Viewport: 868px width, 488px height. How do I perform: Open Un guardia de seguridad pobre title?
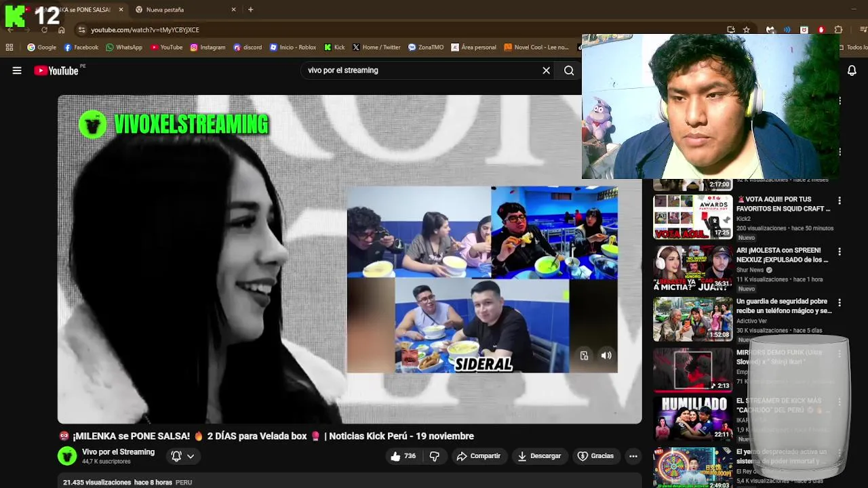pyautogui.click(x=784, y=306)
